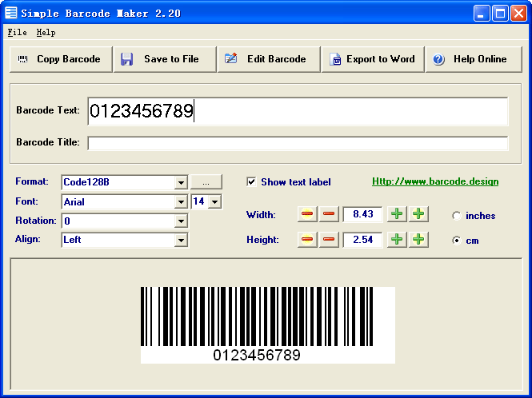
Task: Open the Help menu
Action: pos(46,33)
